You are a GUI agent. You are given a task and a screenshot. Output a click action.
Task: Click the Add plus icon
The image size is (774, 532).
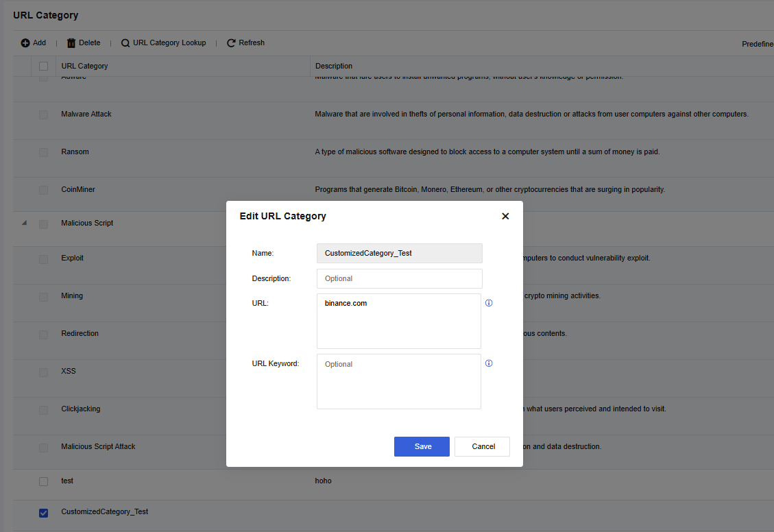25,43
